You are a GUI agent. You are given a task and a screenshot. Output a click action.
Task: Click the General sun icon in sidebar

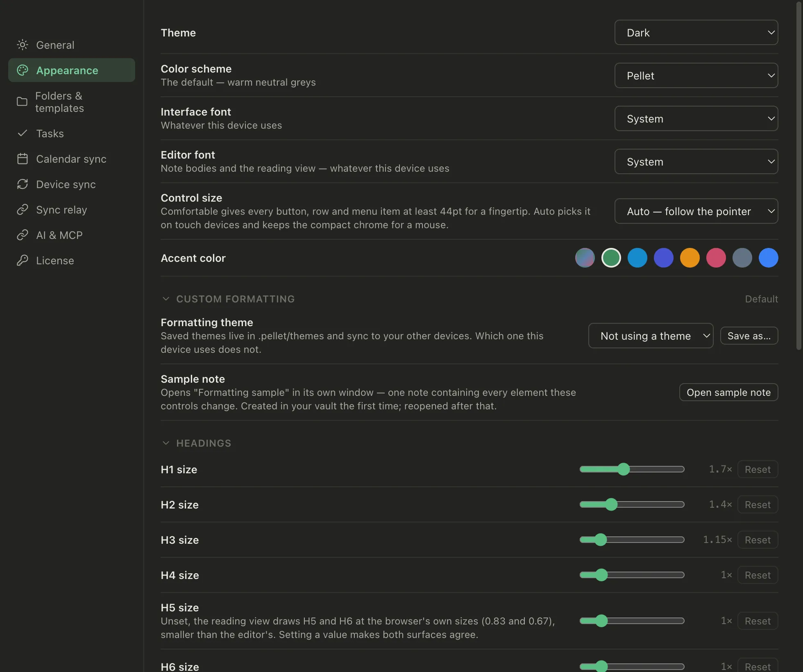tap(23, 45)
